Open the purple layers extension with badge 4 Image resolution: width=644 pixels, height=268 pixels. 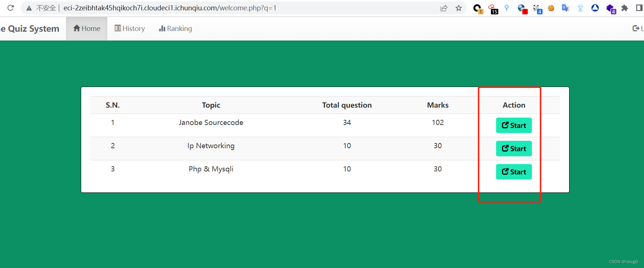(x=611, y=8)
